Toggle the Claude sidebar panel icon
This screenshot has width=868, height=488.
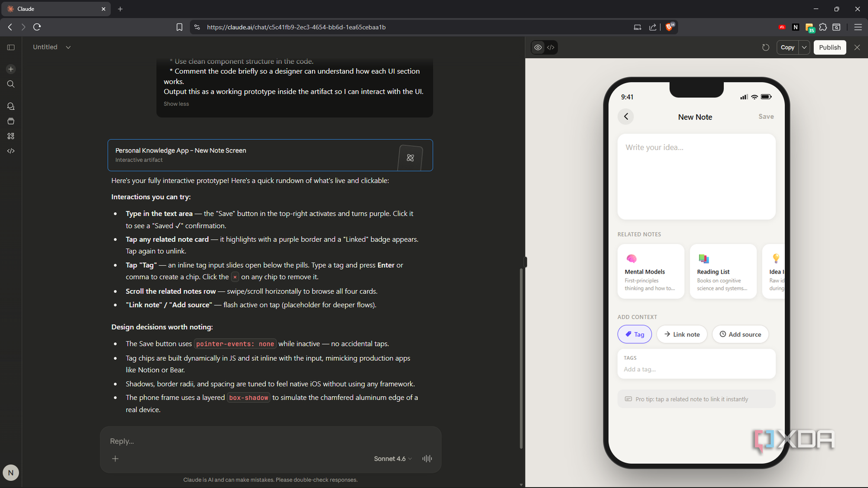11,47
